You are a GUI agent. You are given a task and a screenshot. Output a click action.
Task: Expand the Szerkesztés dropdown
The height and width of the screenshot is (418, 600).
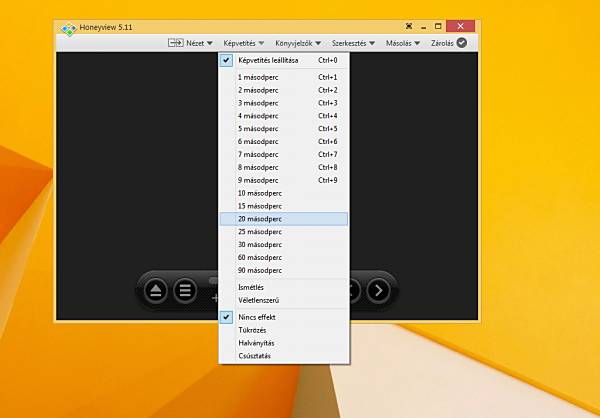(x=353, y=43)
